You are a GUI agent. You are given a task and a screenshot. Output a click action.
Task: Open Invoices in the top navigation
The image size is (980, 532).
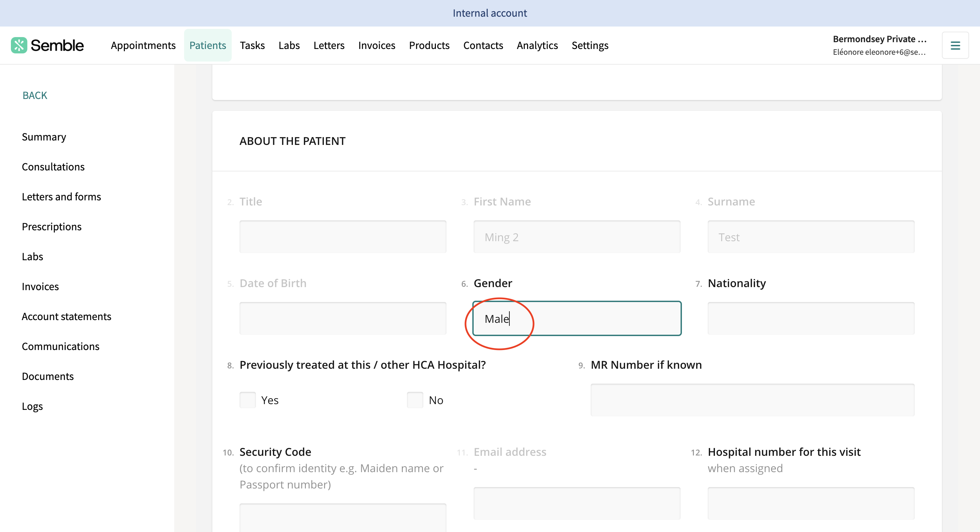coord(377,45)
